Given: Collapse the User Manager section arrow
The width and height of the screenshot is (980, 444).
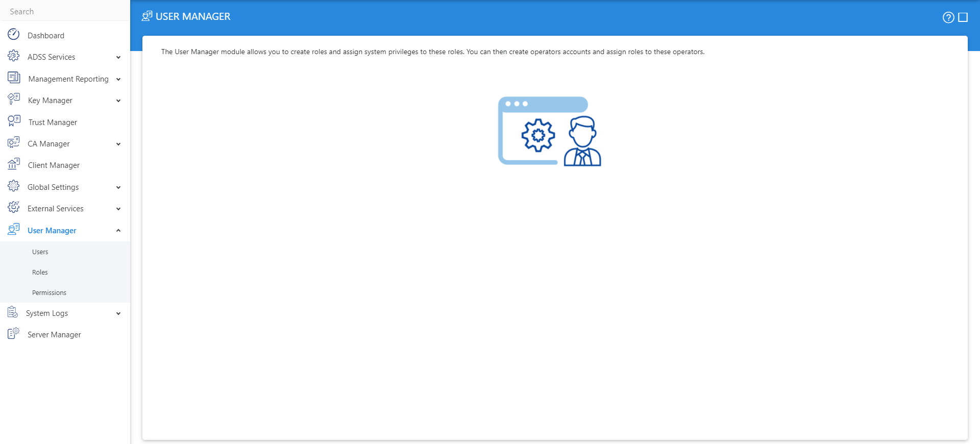Looking at the screenshot, I should 118,231.
